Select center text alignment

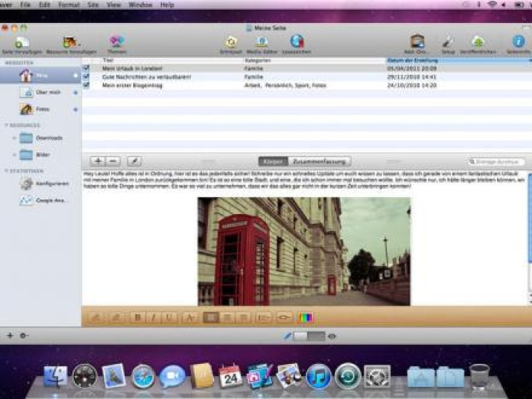227,317
